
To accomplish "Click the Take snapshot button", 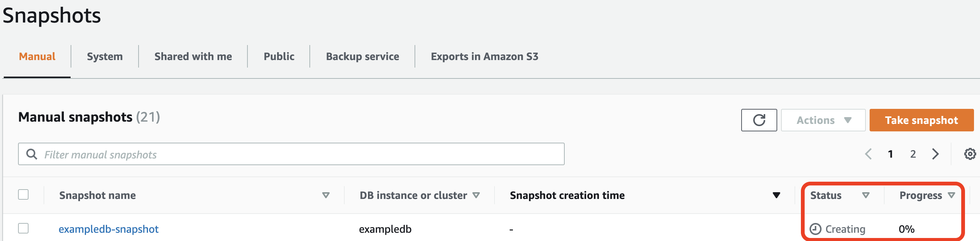I will 921,120.
